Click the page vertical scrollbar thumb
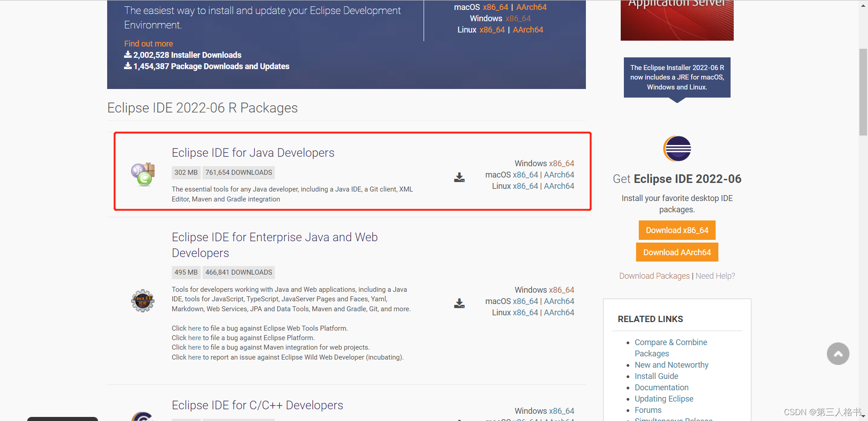The height and width of the screenshot is (421, 868). (863, 92)
